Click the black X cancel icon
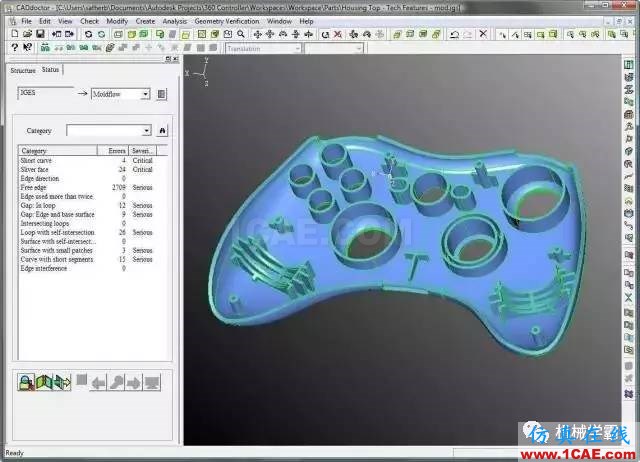This screenshot has width=640, height=462. (x=483, y=34)
